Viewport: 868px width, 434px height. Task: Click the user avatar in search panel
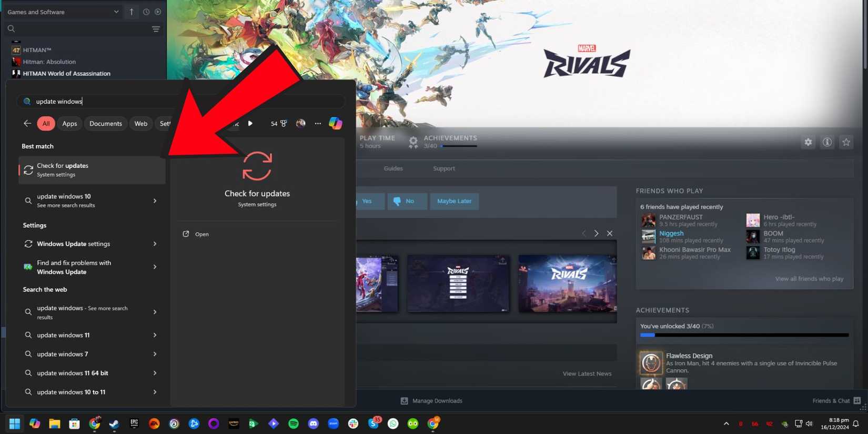(x=300, y=123)
